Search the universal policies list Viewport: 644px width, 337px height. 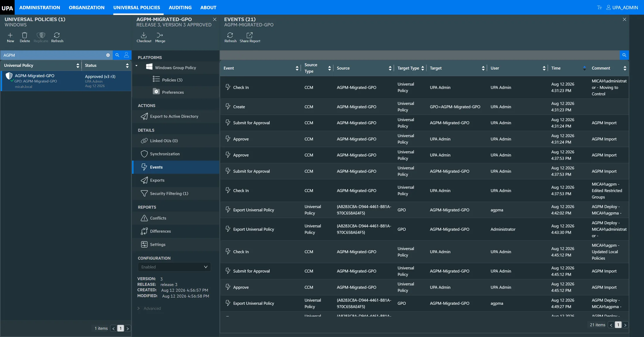(x=117, y=55)
